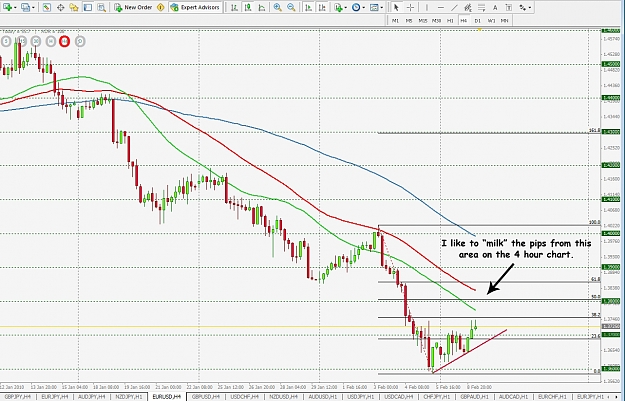Switch to the USDCAD,H4 chart tab

click(x=399, y=397)
